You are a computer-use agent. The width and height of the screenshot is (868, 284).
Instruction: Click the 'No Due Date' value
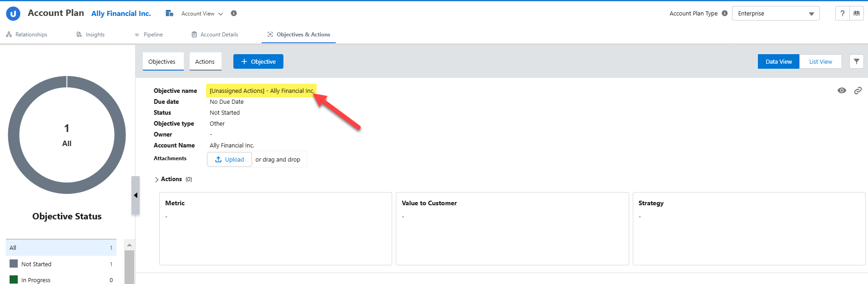tap(227, 102)
